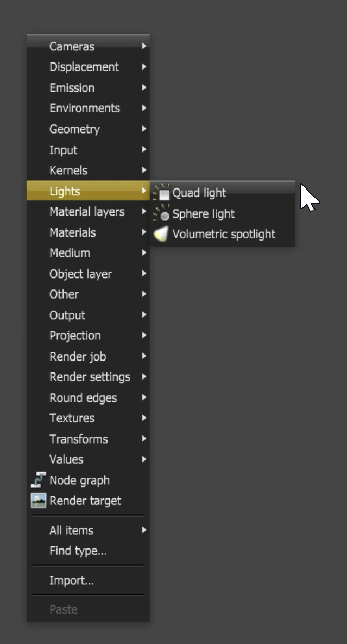Click the Sphere light icon
The width and height of the screenshot is (347, 644).
click(162, 214)
